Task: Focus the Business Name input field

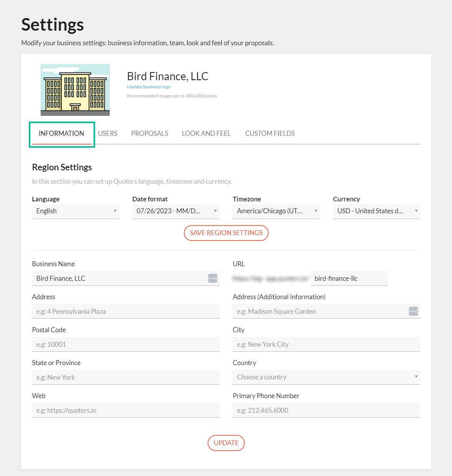Action: (x=126, y=278)
